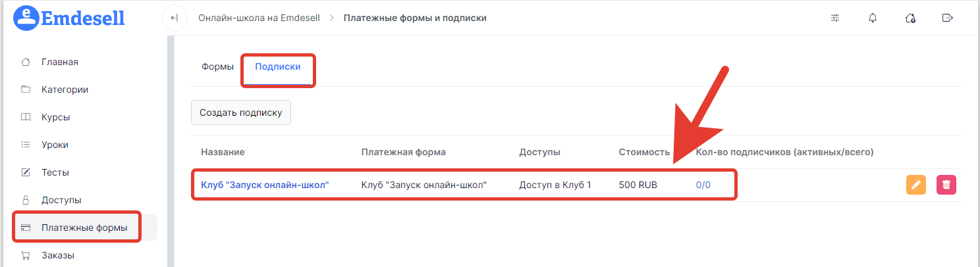Open the Клуб "Запуск онлайн-школ" subscription link
Screen dimensions: 980x267
tap(265, 185)
